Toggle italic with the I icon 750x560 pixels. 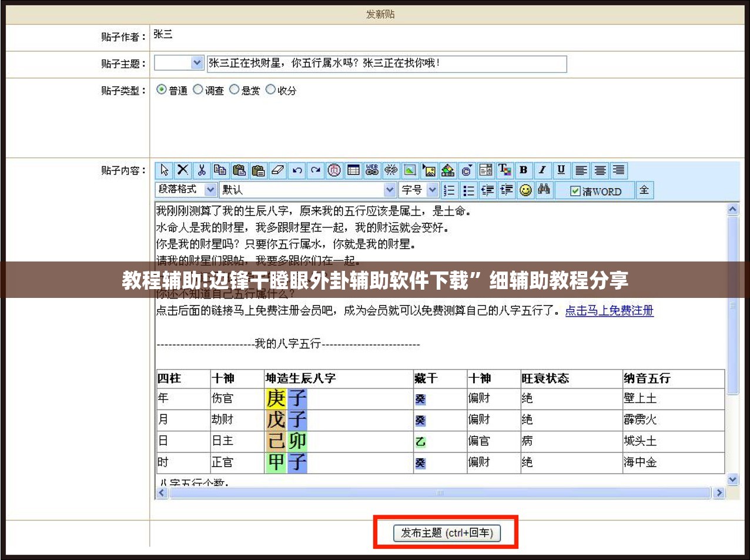coord(542,170)
